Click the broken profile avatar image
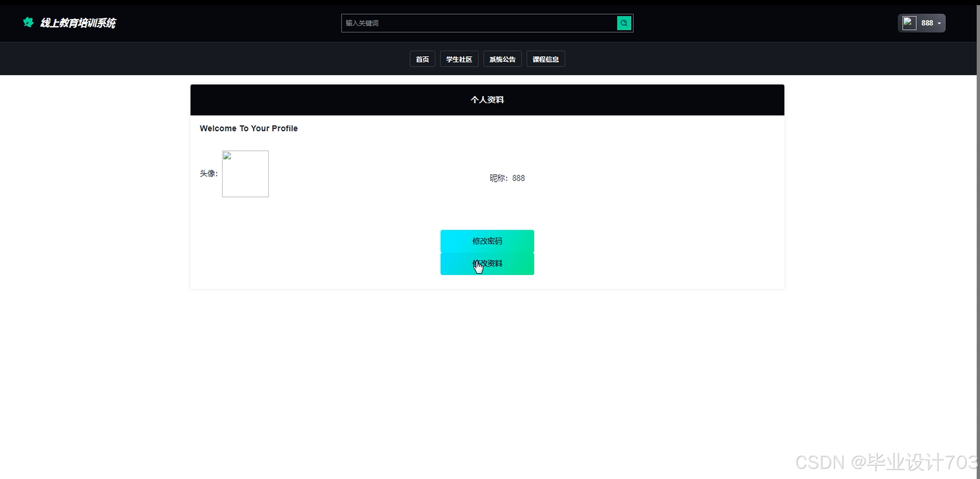 coord(245,174)
